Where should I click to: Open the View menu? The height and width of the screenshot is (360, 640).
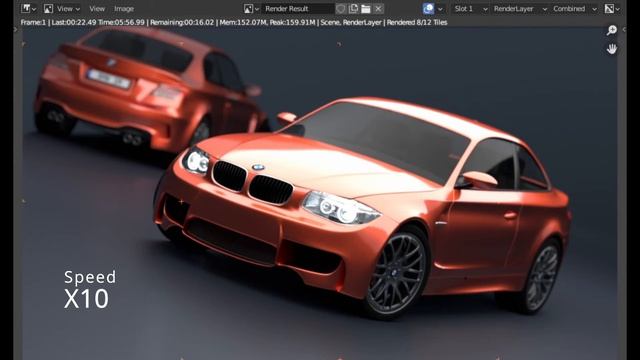(97, 9)
